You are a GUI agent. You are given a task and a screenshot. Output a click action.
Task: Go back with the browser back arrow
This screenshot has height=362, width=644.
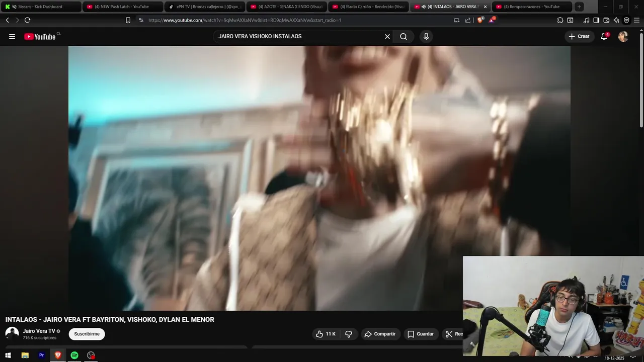click(x=7, y=20)
